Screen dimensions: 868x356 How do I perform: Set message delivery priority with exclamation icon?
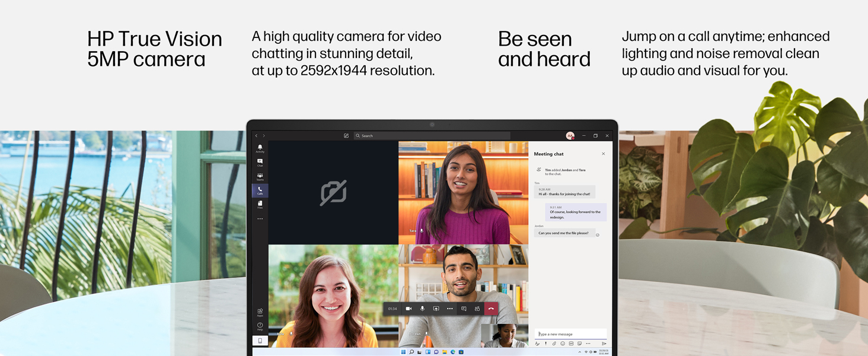click(x=546, y=344)
